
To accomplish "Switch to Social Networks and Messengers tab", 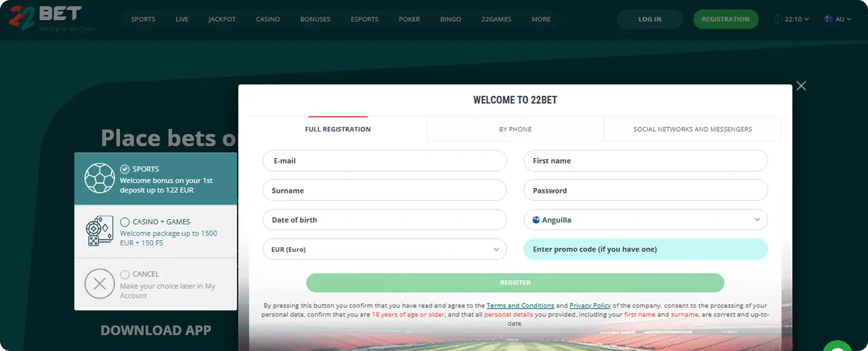I will (693, 129).
